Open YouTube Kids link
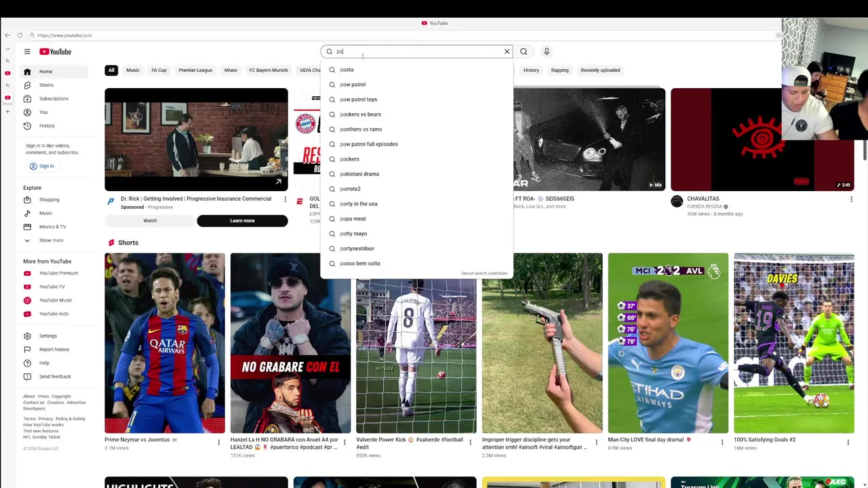Screen dimensions: 868x488 coord(54,314)
